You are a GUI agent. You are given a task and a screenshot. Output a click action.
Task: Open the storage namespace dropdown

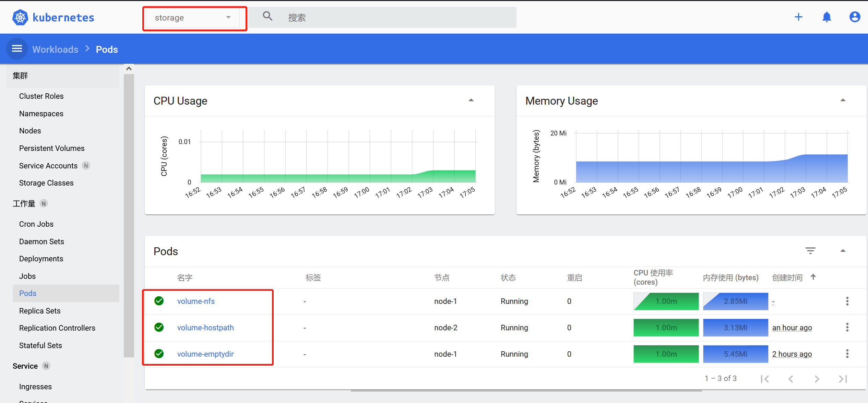click(x=192, y=18)
